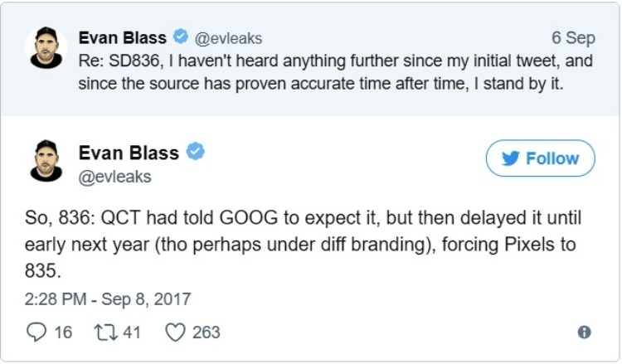Screen dimensions: 622x364
Task: Click the Evan Blass name in quoted tweet
Action: click(x=122, y=38)
